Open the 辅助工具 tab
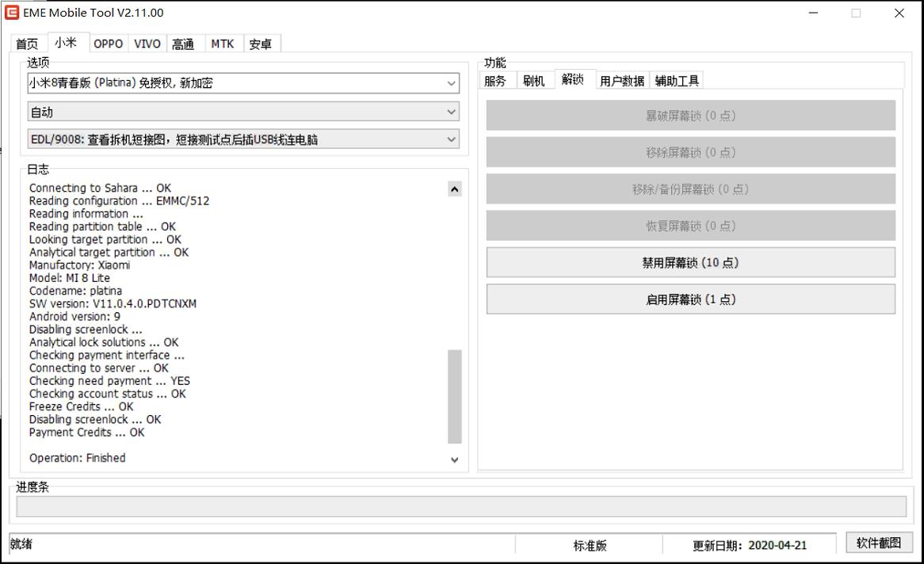 (677, 81)
